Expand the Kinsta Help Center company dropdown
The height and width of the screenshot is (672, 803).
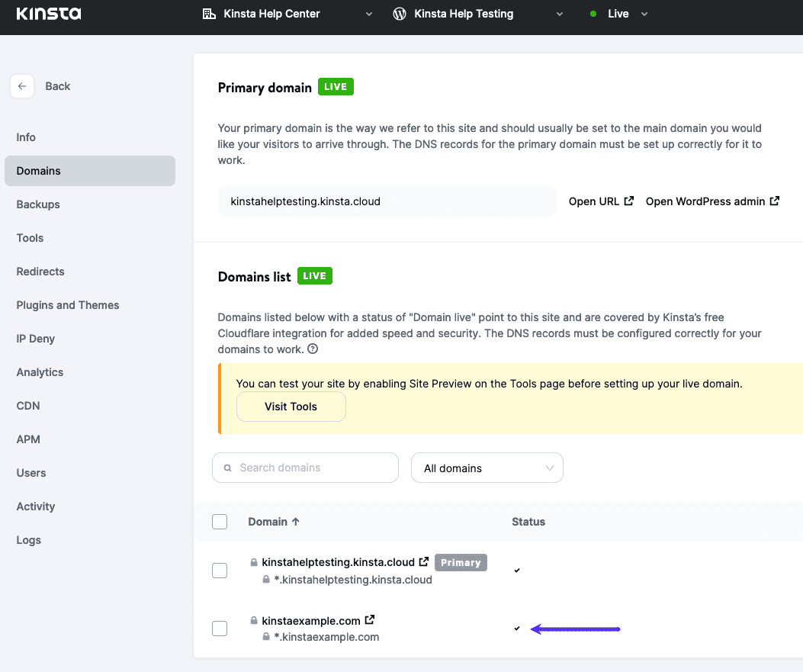369,13
